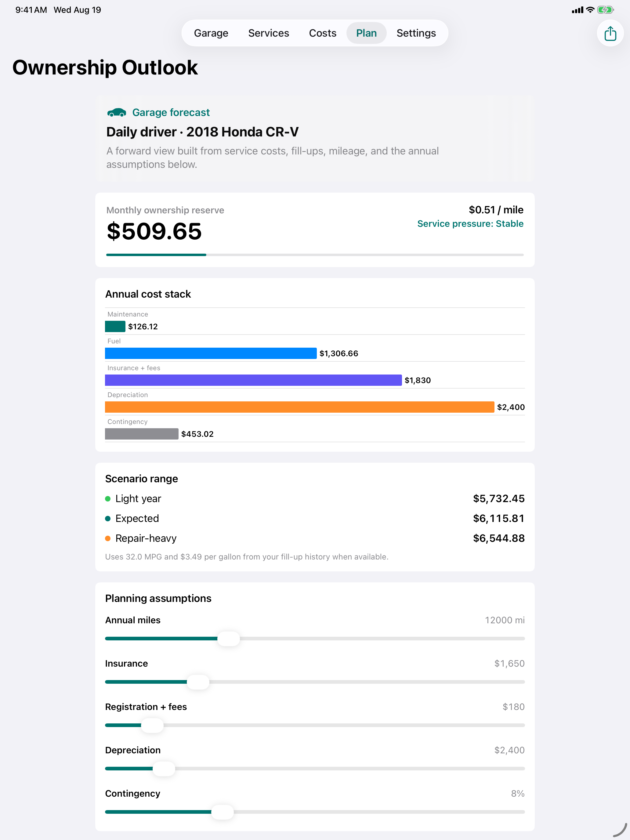Go to the Costs tab
Screen dimensions: 630x840
(x=322, y=33)
